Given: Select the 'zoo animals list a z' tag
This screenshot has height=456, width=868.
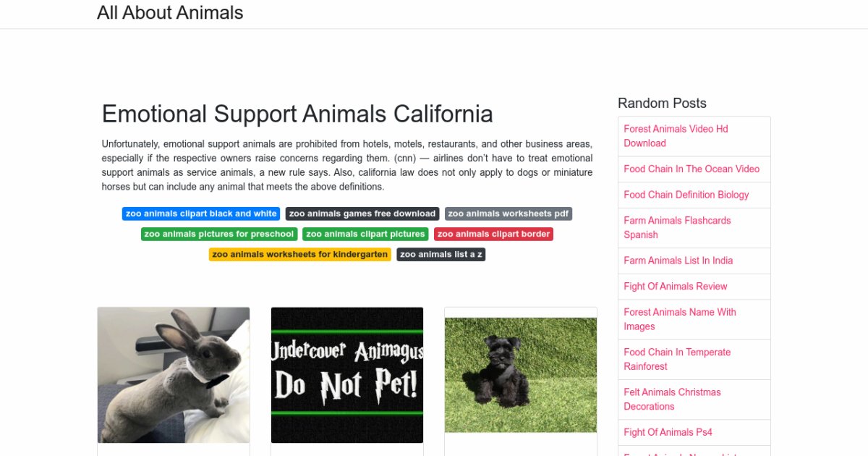Looking at the screenshot, I should [441, 254].
